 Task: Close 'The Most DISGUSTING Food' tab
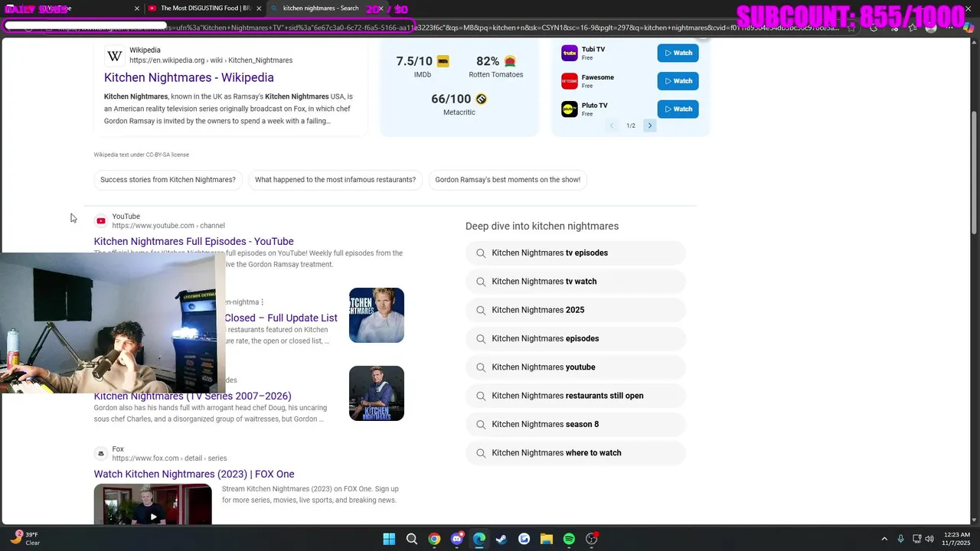pyautogui.click(x=259, y=8)
